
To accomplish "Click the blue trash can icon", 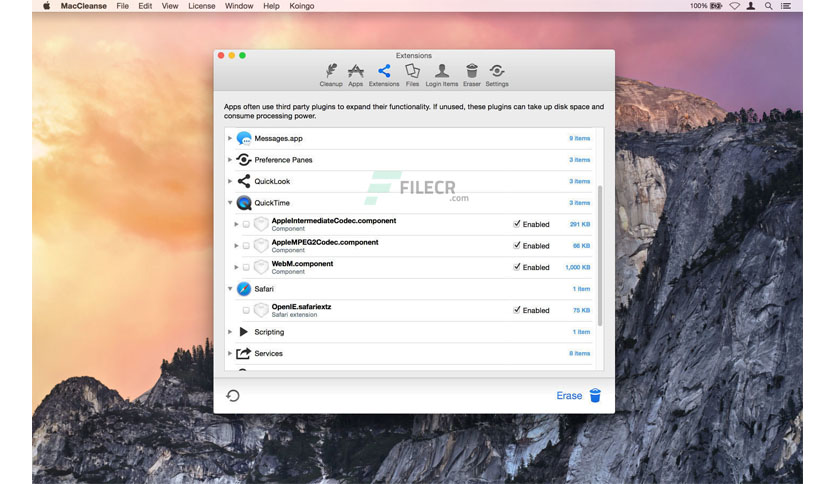I will pos(595,395).
